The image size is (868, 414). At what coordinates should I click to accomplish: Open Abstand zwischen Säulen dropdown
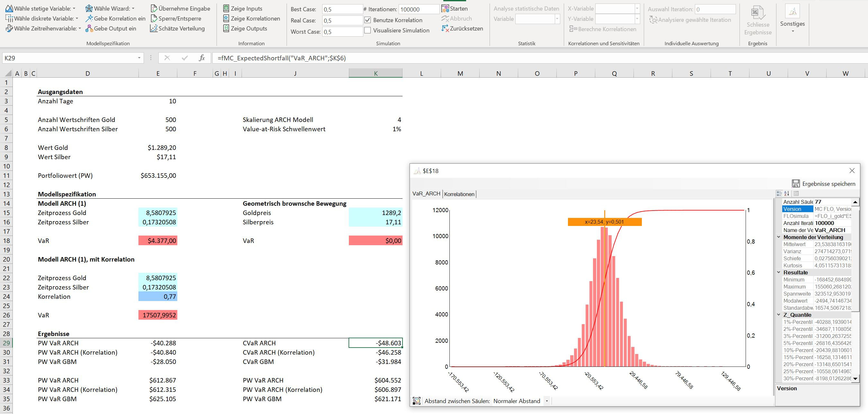point(546,401)
